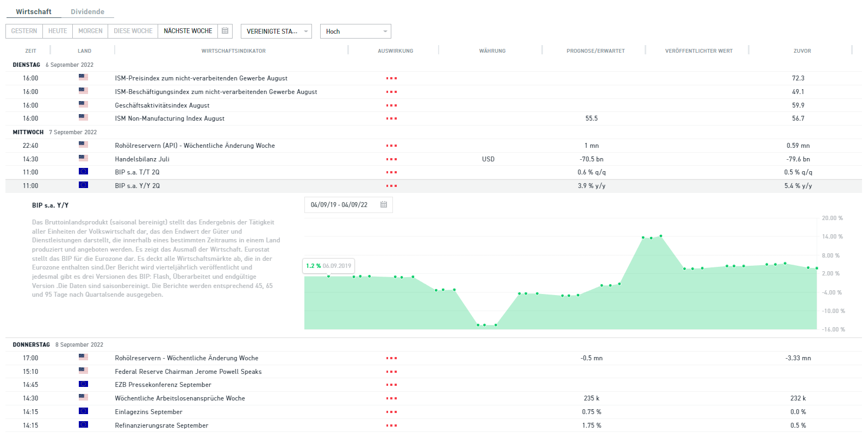Click the US flag on the Handelsbilanz Juli row
This screenshot has width=868, height=438.
83,158
